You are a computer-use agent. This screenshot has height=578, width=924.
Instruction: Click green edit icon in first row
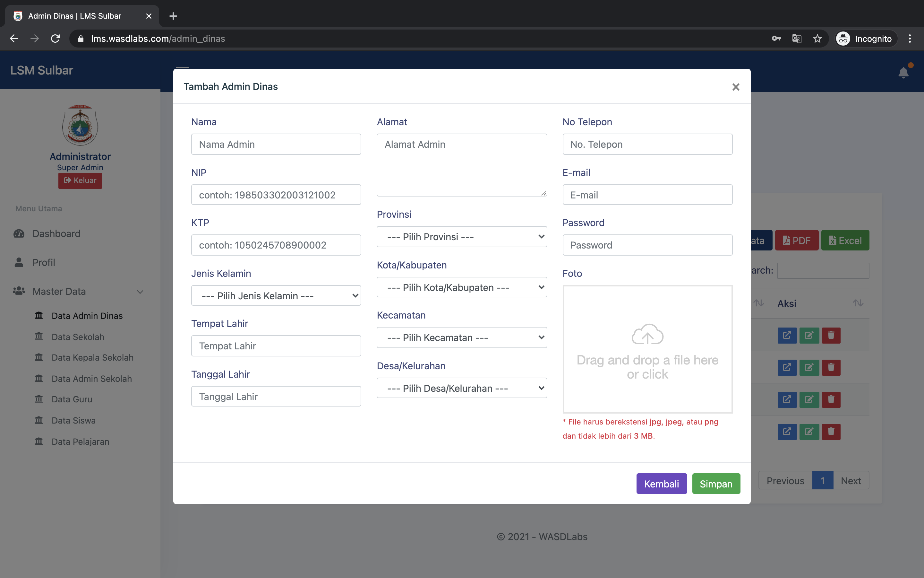pos(809,335)
